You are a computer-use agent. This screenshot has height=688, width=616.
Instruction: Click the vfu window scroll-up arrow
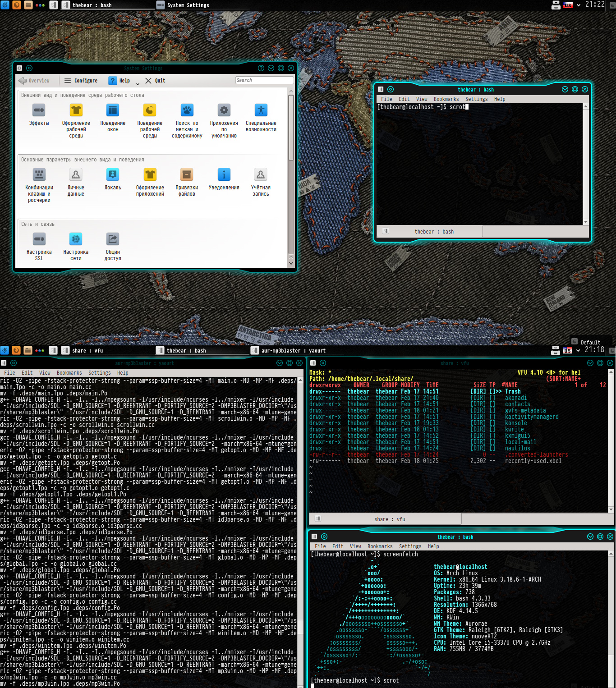tap(611, 372)
